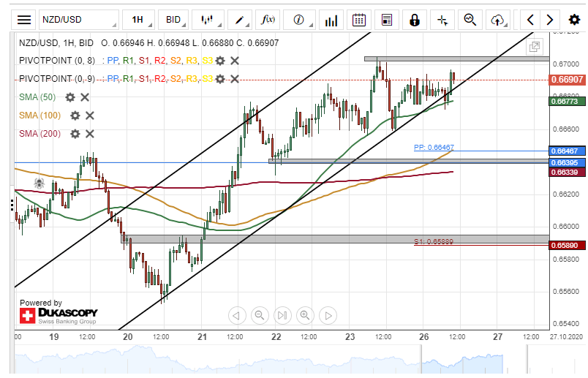Click the magnifier zoom tool in toolbar

point(470,20)
